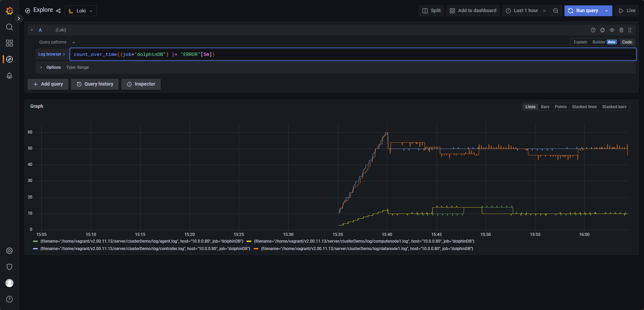The height and width of the screenshot is (310, 644).
Task: Open the Alerting bell icon
Action: tap(9, 75)
